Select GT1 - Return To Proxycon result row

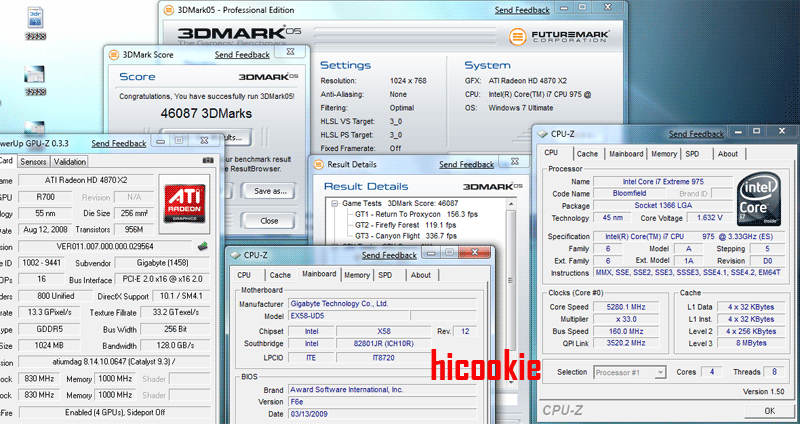coord(416,214)
